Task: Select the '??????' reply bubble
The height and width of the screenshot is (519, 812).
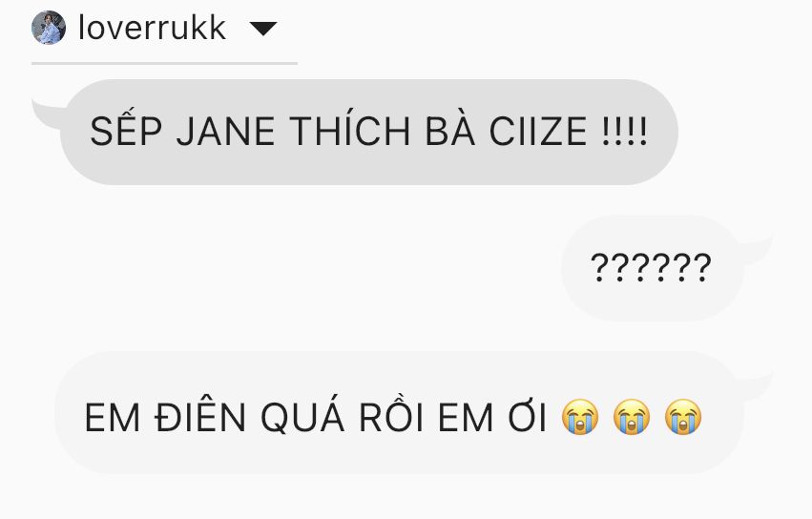Action: click(x=653, y=268)
